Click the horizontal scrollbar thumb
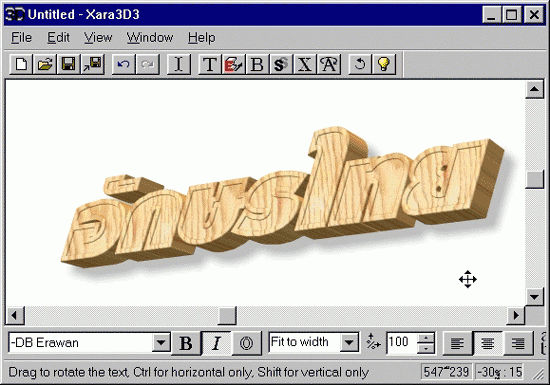550x385 pixels. [227, 315]
